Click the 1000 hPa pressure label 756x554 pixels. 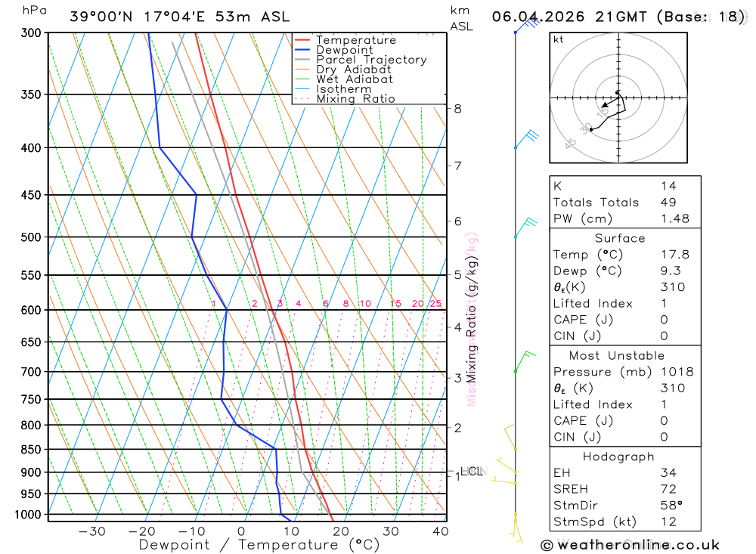pos(28,515)
